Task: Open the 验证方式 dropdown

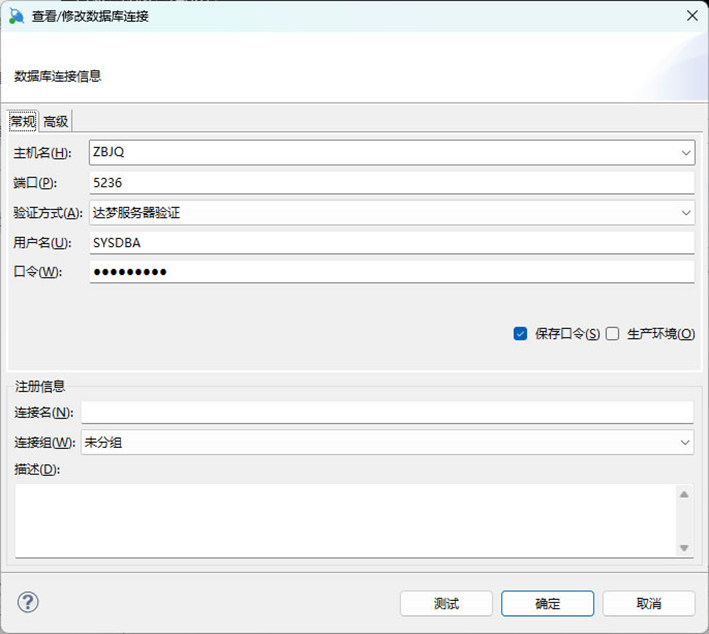Action: click(392, 213)
